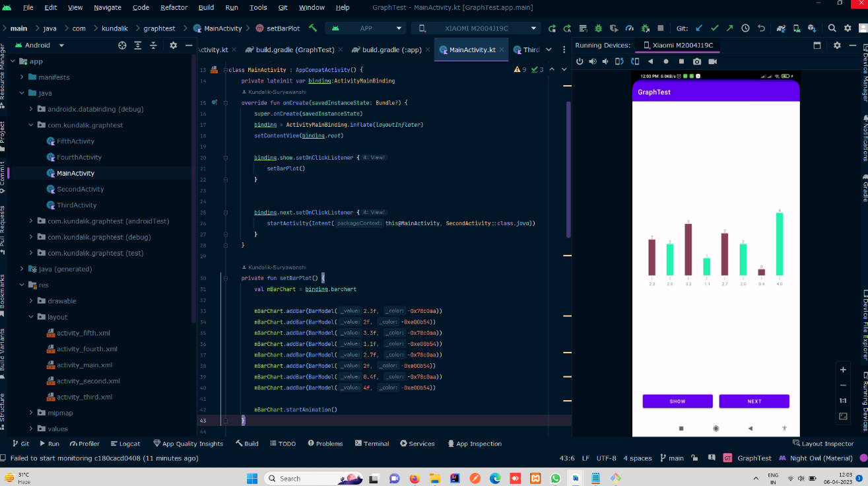The height and width of the screenshot is (486, 868).
Task: Click Git Commit green checkmark
Action: [x=714, y=28]
